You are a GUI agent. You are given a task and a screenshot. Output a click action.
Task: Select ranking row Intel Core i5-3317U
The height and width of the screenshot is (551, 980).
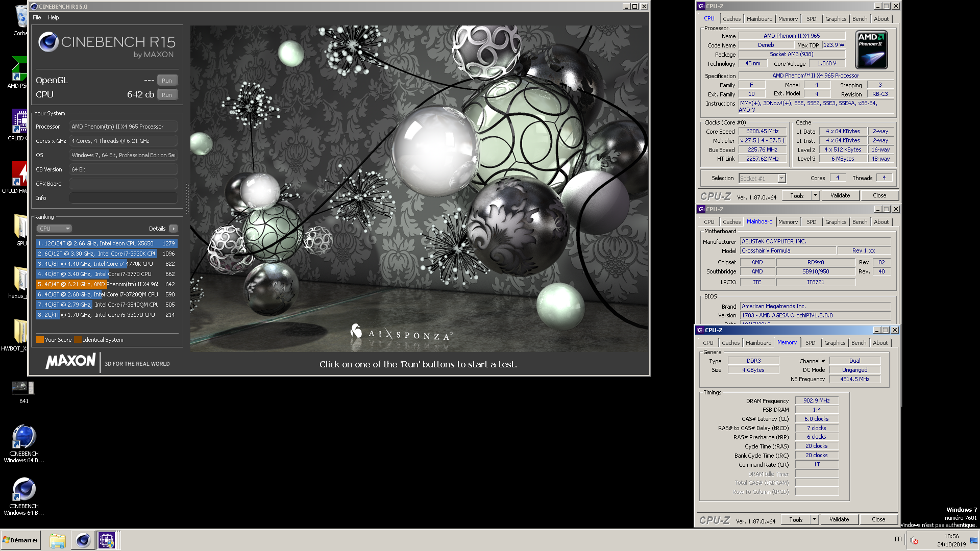pyautogui.click(x=107, y=315)
